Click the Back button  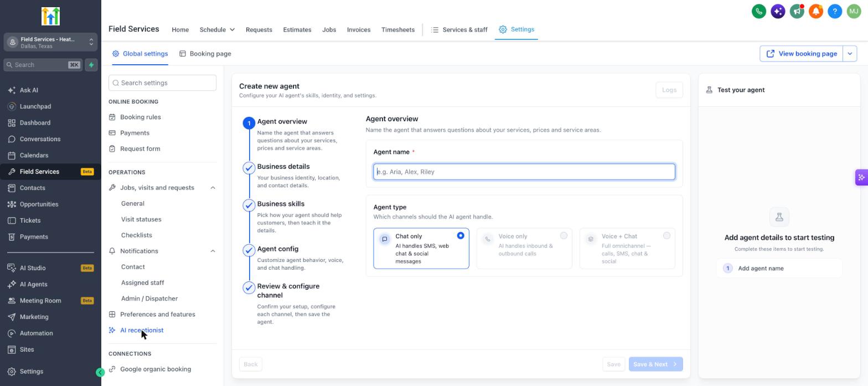251,364
